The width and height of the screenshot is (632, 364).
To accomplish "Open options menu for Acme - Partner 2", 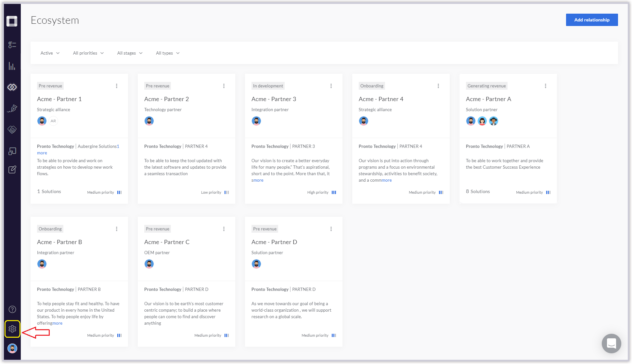I will pyautogui.click(x=224, y=86).
